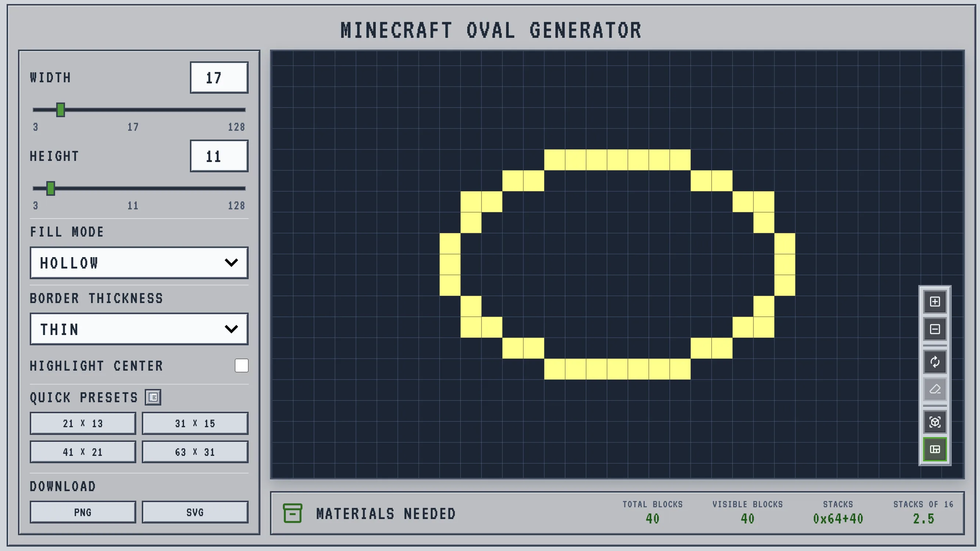
Task: Click the Stacks value 0x64+40
Action: coord(838,519)
